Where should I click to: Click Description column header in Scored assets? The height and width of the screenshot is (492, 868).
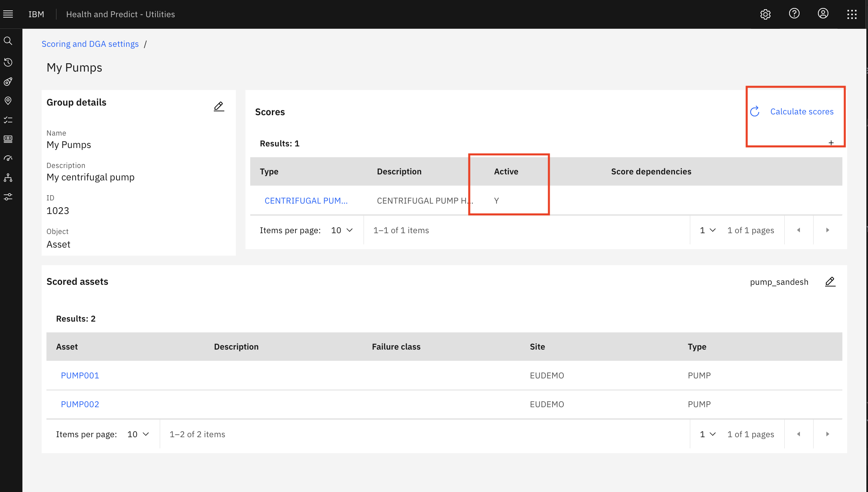pyautogui.click(x=236, y=347)
